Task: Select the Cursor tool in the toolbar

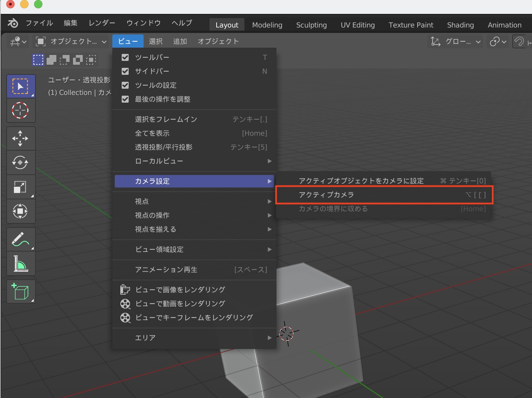Action: (x=21, y=111)
